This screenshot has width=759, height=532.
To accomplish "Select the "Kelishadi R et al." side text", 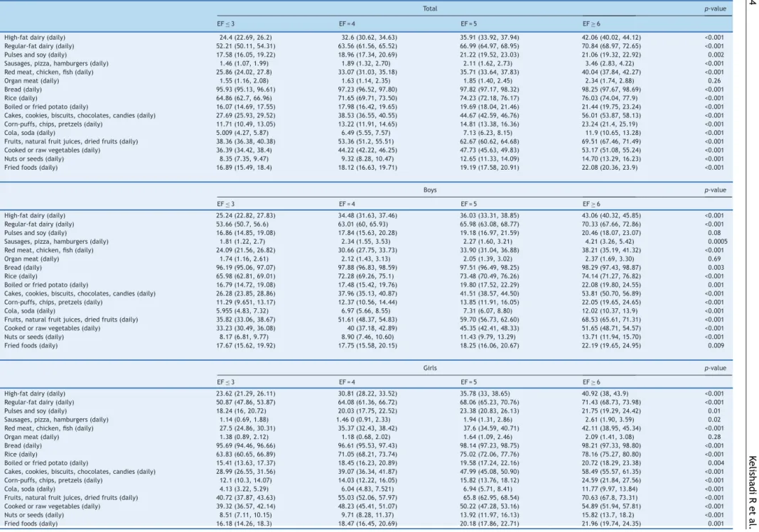I will pos(752,492).
